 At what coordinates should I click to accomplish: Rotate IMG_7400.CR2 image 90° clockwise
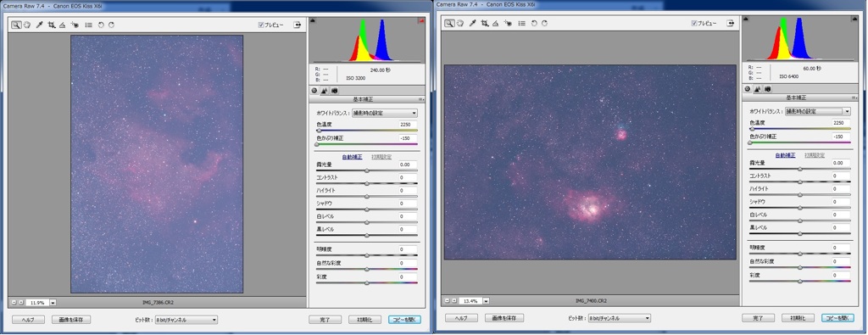(x=545, y=23)
